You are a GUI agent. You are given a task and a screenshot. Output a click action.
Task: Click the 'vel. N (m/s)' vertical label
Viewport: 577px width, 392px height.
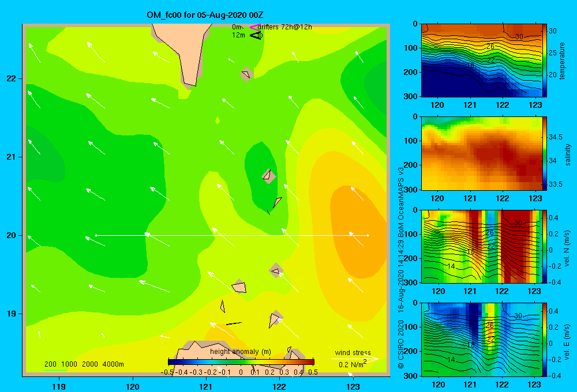point(567,248)
